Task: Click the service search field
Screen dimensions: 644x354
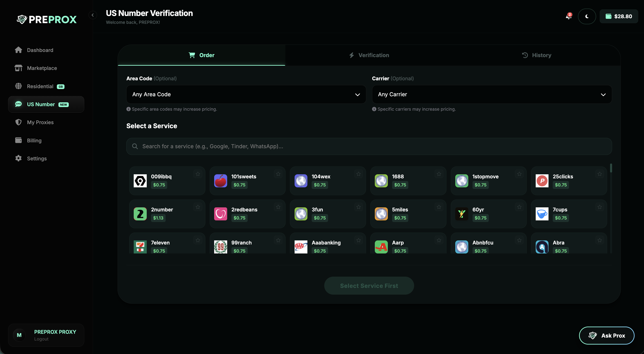Action: [368, 146]
